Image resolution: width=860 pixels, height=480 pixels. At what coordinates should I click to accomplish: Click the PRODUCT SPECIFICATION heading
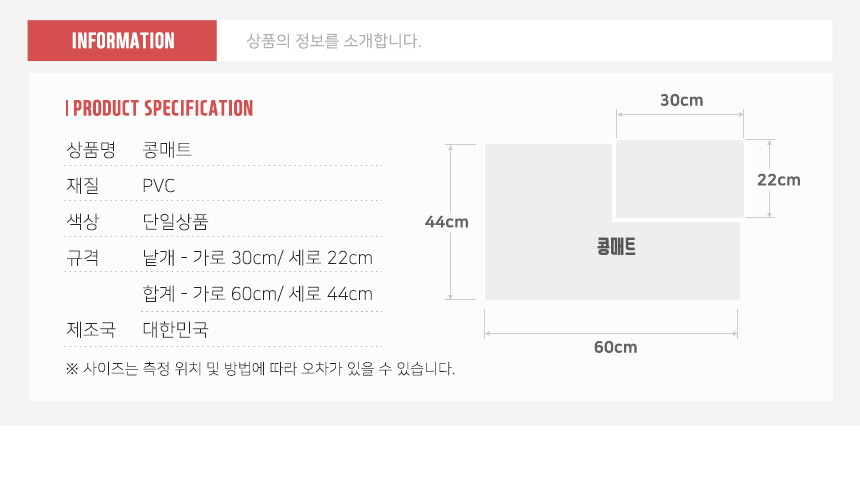point(160,108)
